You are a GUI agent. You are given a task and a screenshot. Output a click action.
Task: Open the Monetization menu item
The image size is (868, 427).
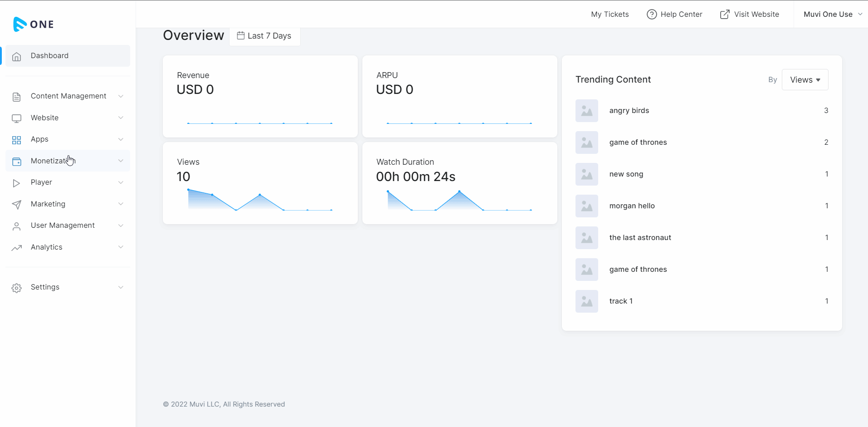click(x=49, y=161)
